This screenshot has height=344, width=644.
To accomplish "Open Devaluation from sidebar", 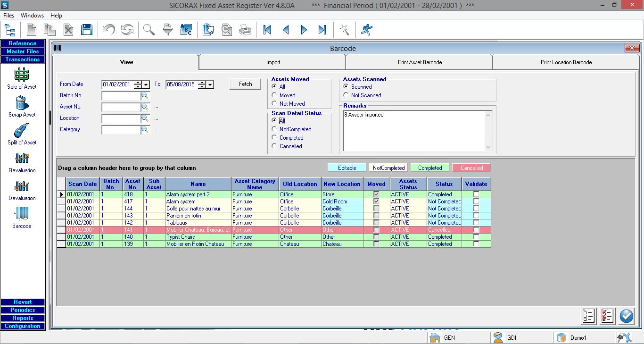I will click(22, 190).
